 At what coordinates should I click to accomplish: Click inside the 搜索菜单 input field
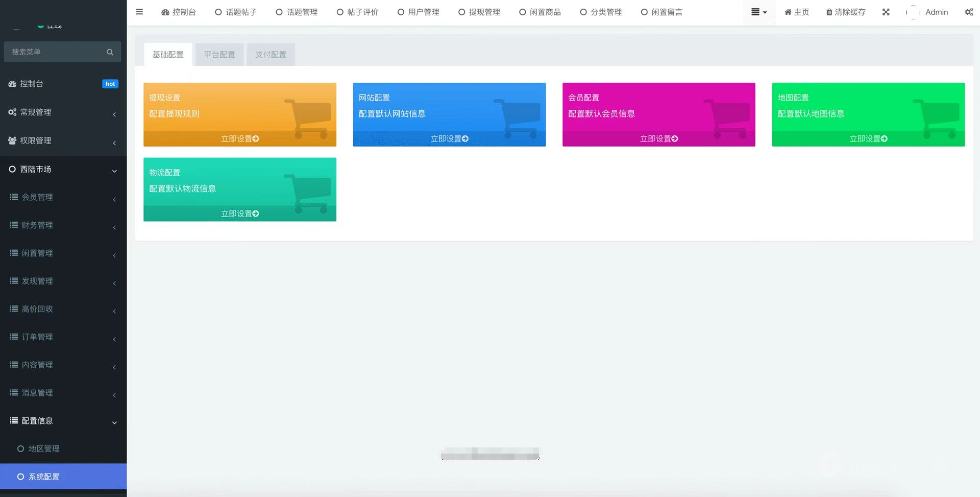pyautogui.click(x=56, y=52)
